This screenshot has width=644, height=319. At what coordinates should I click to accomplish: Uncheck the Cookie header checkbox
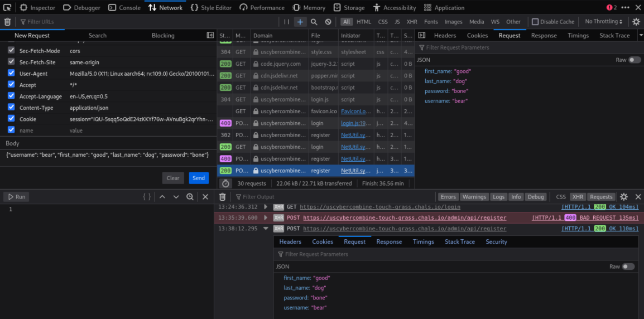point(11,119)
